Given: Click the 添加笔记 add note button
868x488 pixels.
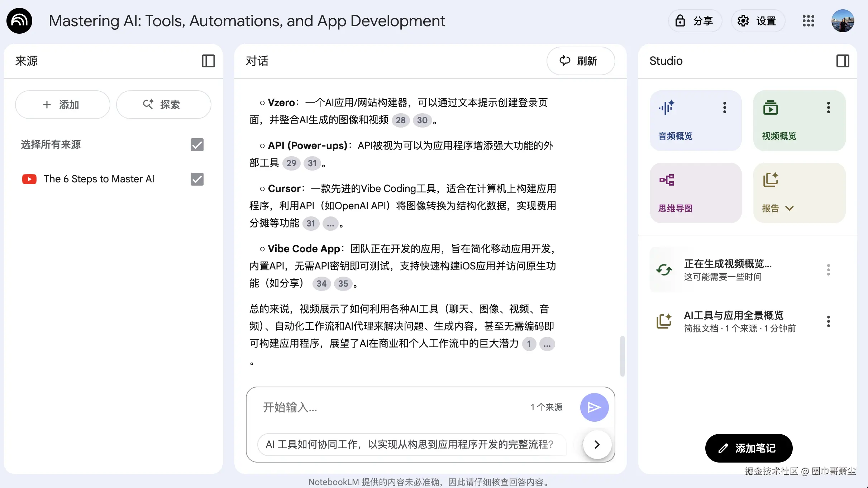Looking at the screenshot, I should (x=749, y=448).
